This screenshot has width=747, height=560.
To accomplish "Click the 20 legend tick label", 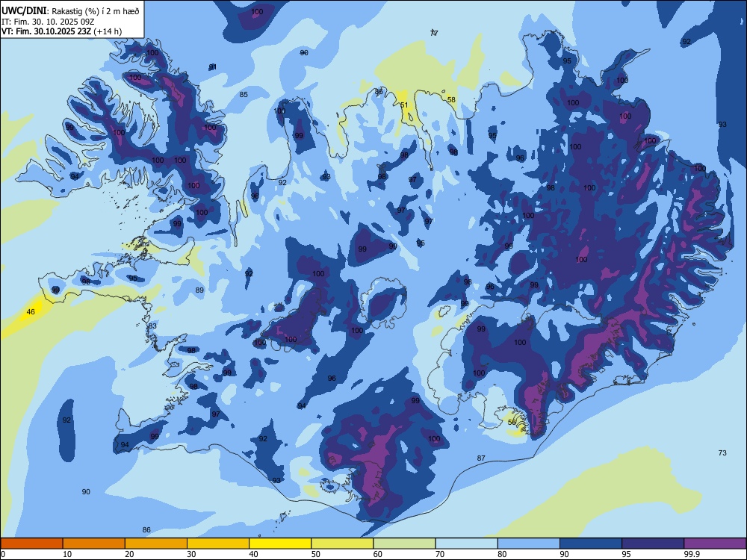I will (x=129, y=554).
